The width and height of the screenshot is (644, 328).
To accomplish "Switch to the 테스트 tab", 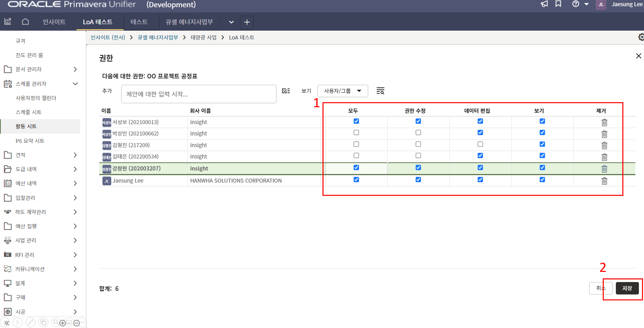I will point(139,22).
